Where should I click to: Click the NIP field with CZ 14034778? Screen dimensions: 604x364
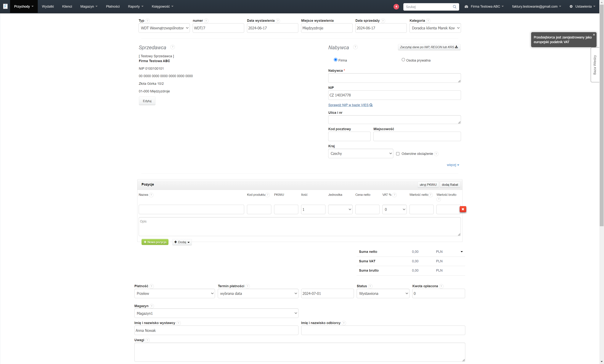coord(394,95)
